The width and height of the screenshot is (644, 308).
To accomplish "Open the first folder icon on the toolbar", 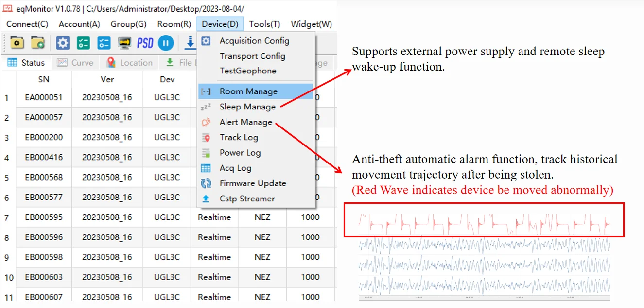I will point(17,43).
